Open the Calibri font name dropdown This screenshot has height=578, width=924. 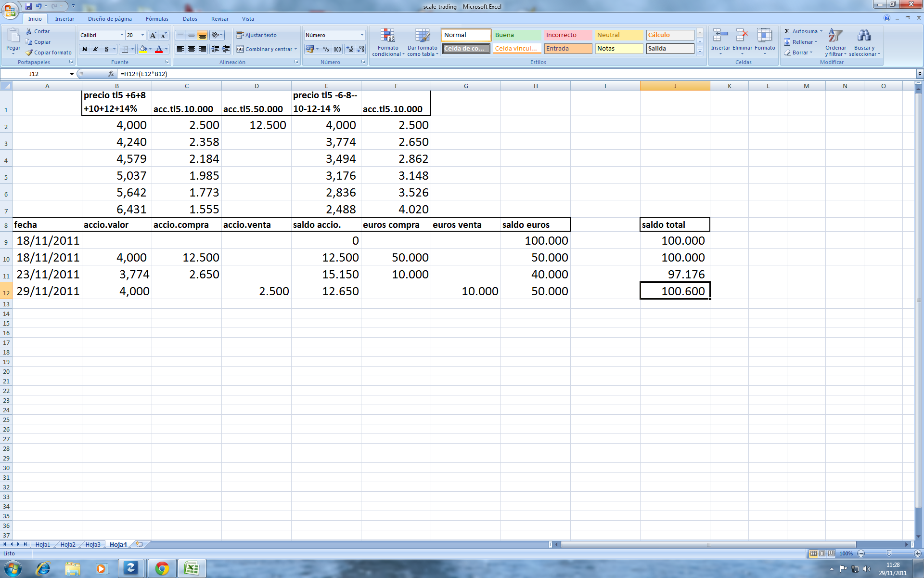pos(121,35)
